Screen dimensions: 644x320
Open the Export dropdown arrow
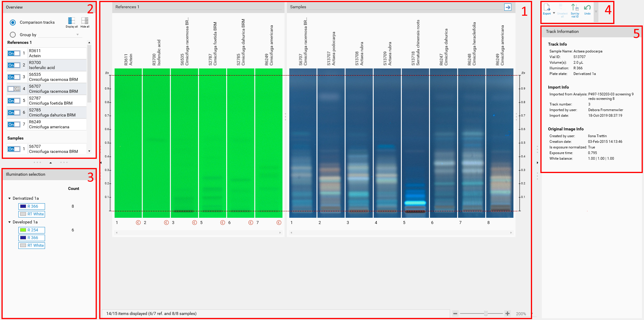[x=554, y=13]
